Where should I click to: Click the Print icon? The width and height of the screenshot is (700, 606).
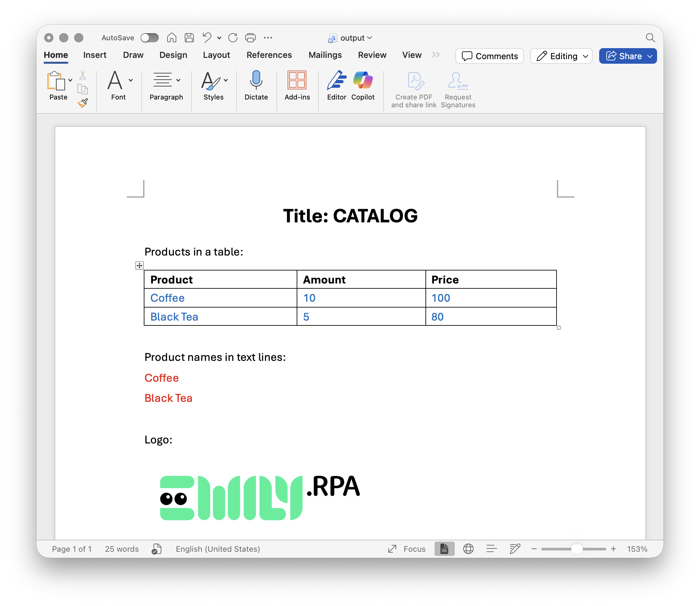click(x=250, y=38)
